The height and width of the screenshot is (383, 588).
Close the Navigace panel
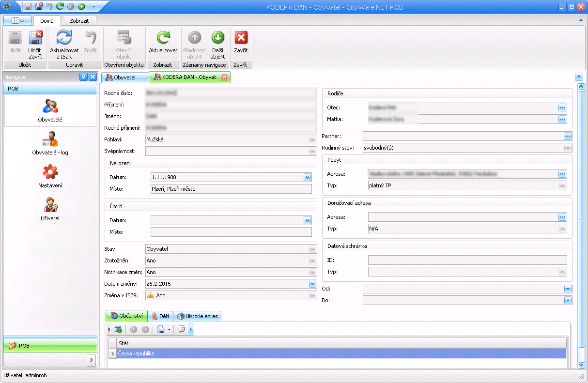(93, 77)
